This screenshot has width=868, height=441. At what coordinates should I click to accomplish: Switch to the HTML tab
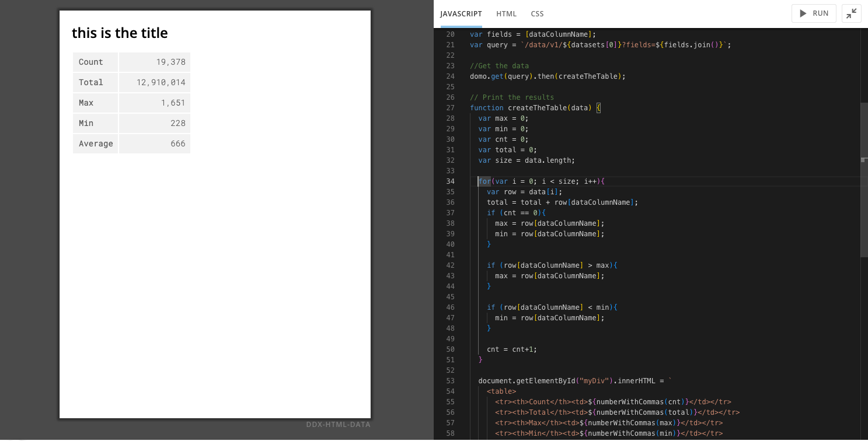pyautogui.click(x=506, y=13)
